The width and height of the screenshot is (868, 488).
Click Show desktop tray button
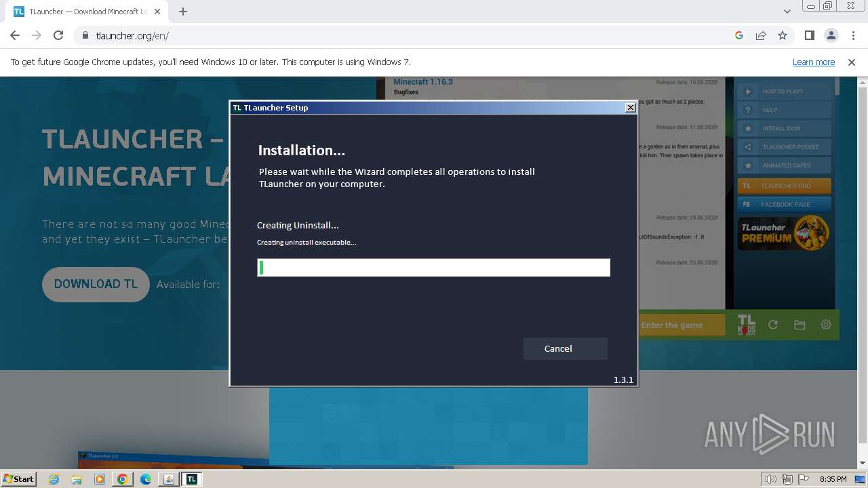[861, 479]
